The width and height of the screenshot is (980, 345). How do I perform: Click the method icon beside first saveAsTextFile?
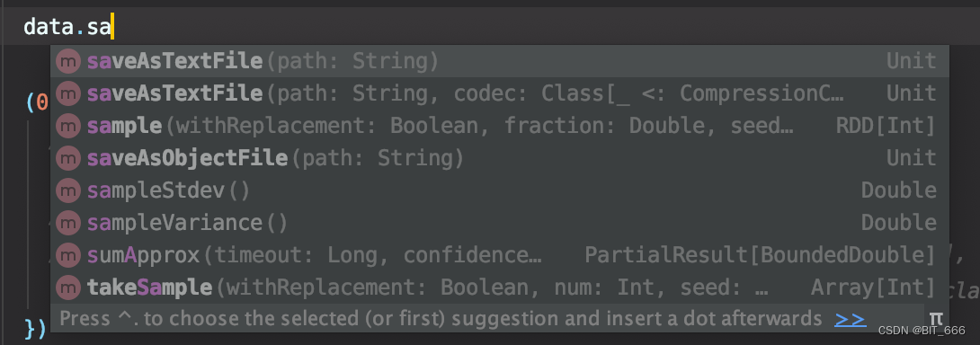(68, 61)
